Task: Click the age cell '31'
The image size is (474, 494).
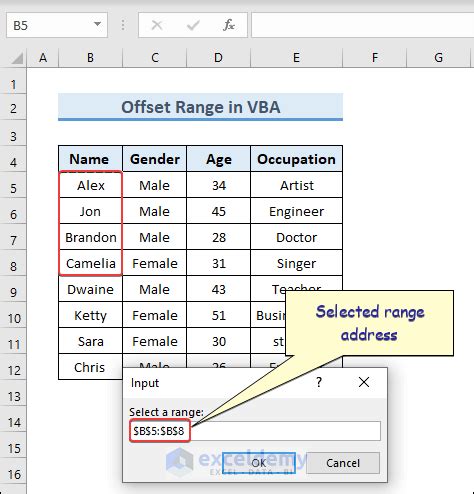Action: (x=218, y=263)
